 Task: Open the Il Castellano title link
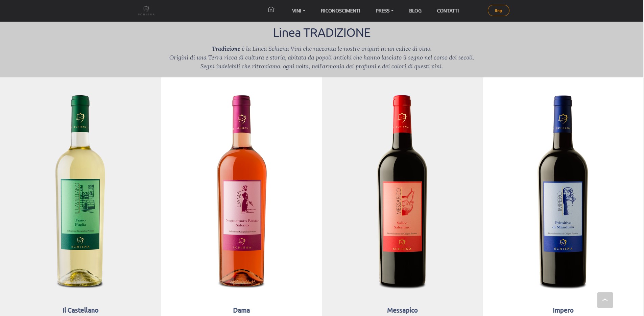pos(80,310)
